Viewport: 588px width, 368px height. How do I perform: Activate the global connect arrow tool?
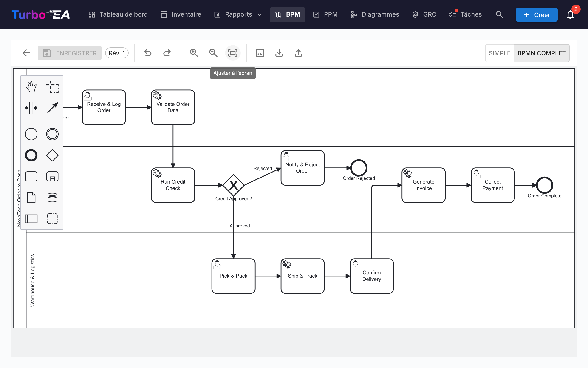pyautogui.click(x=52, y=108)
